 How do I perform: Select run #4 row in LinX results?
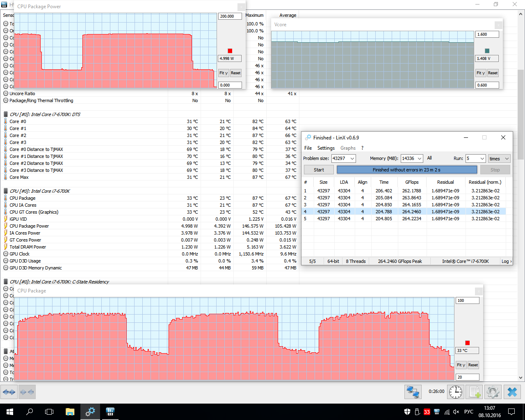point(404,212)
